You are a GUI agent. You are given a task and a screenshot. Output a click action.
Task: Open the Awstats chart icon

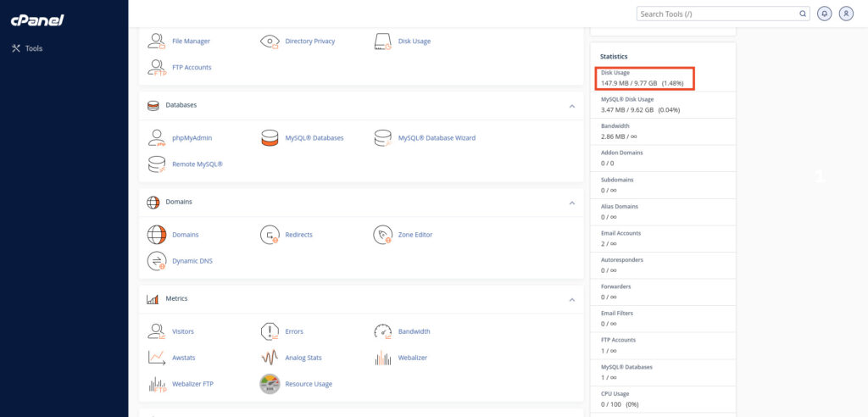tap(157, 358)
